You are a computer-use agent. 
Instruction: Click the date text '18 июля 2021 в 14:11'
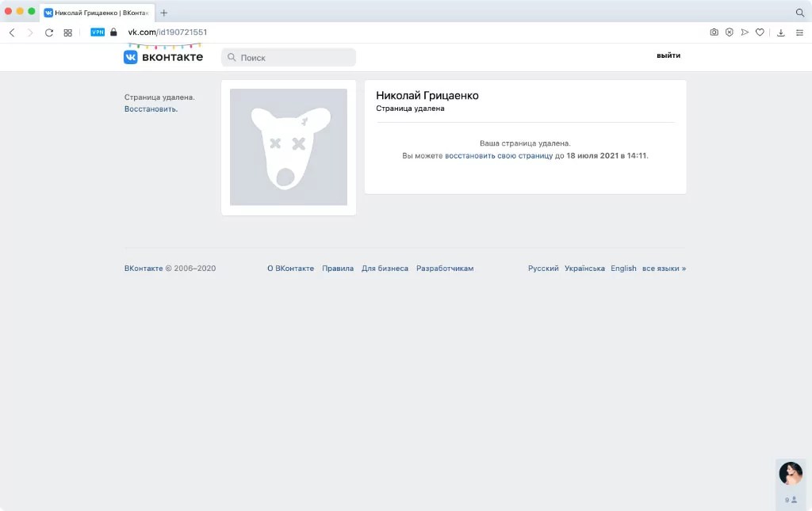607,156
